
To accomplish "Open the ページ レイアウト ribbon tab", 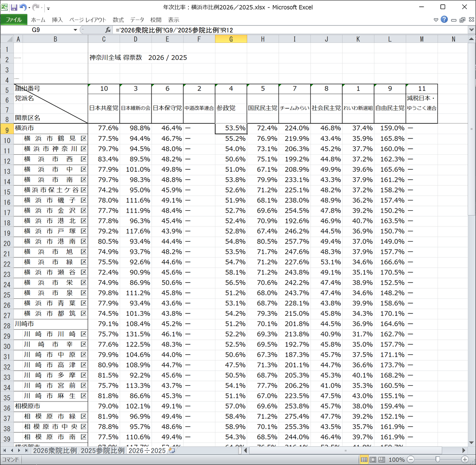I will pos(88,19).
